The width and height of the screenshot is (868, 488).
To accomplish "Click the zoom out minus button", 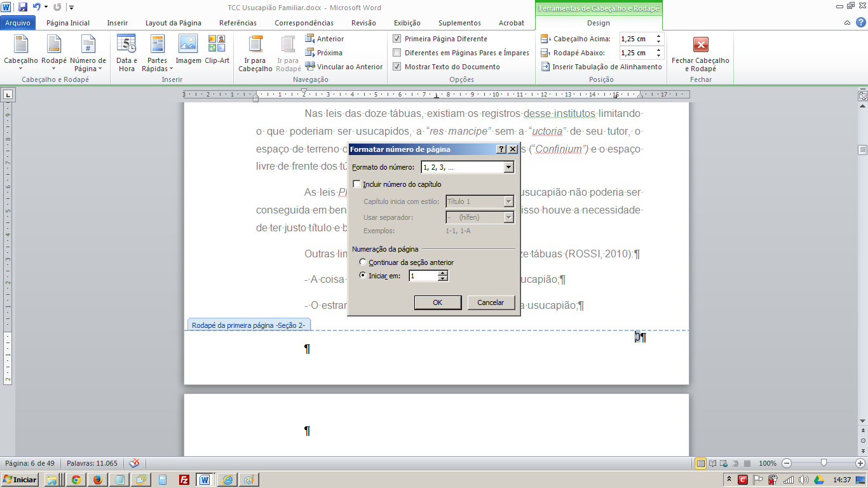I will (x=787, y=463).
